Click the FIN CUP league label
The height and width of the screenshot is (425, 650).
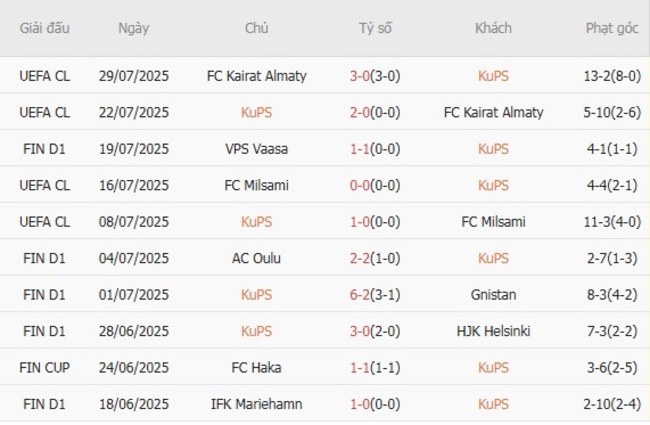[45, 368]
